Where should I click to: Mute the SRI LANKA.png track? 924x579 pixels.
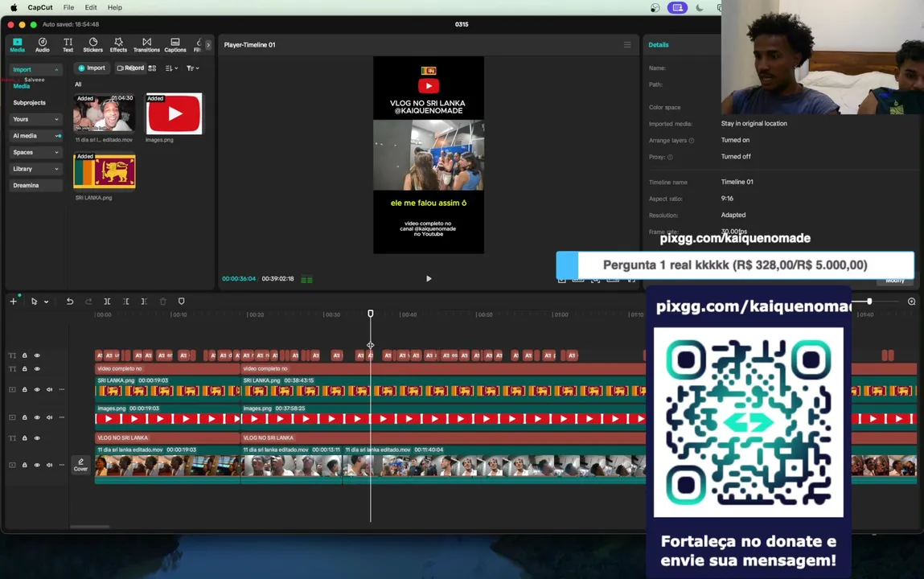click(x=50, y=389)
